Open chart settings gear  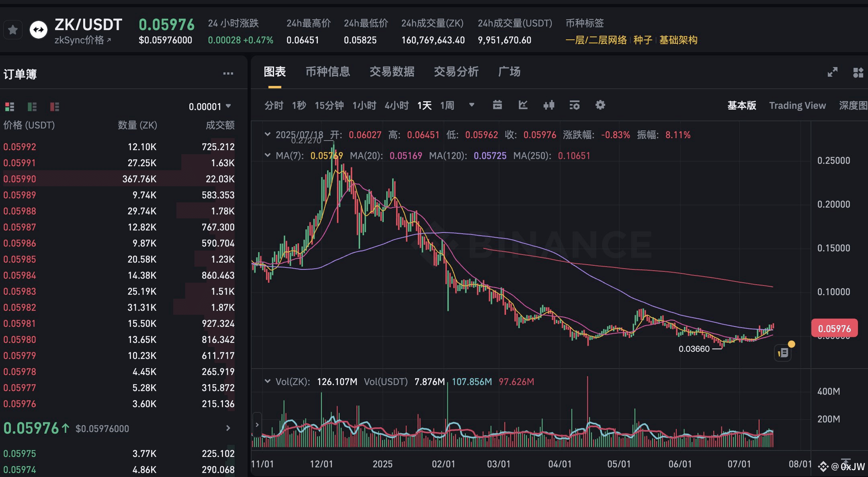tap(600, 105)
